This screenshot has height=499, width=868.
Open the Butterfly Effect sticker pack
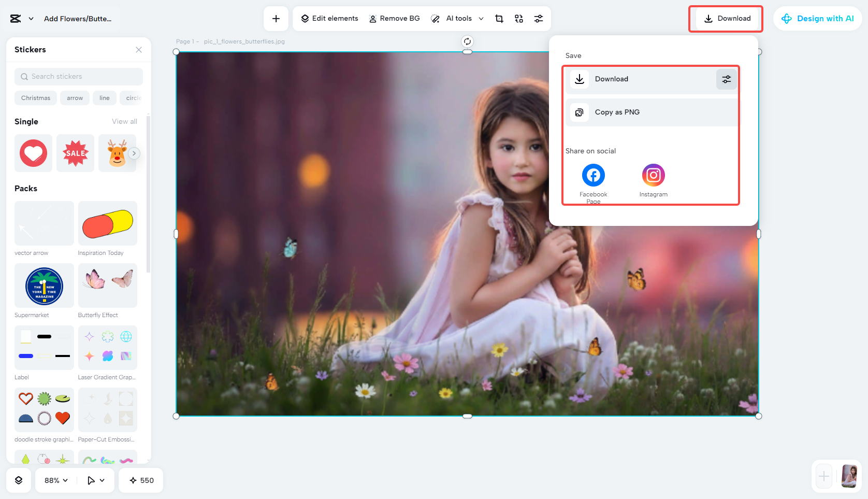pos(108,286)
